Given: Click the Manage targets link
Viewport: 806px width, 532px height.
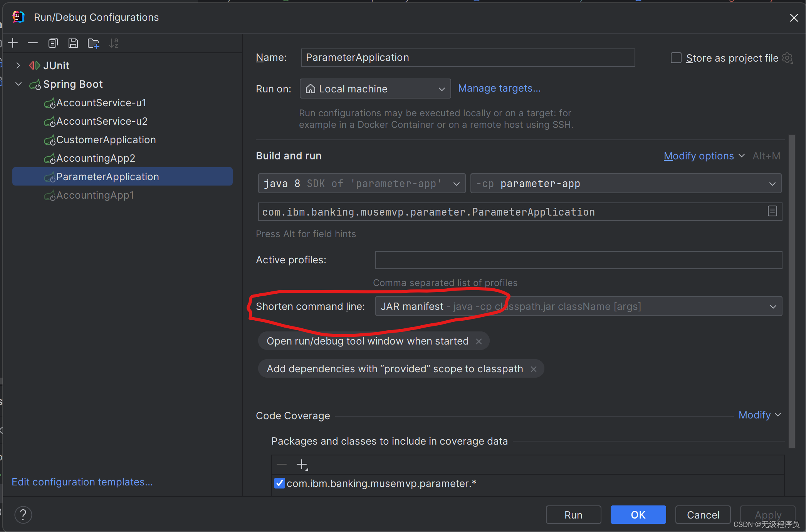Looking at the screenshot, I should pyautogui.click(x=499, y=89).
